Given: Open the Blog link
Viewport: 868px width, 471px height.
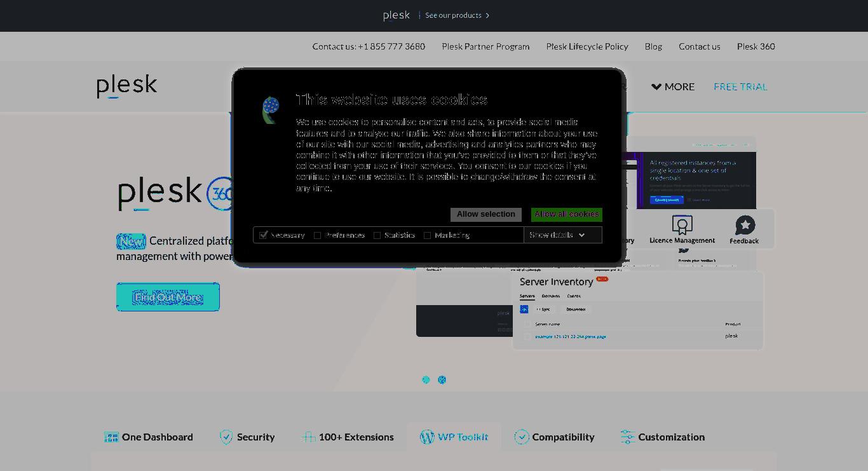Looking at the screenshot, I should click(653, 46).
